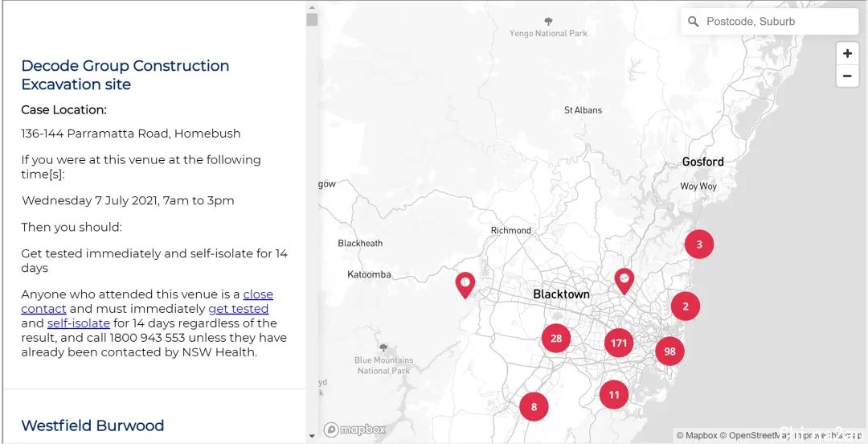Click the zoom in plus button
Viewport: 868px width, 444px height.
847,54
